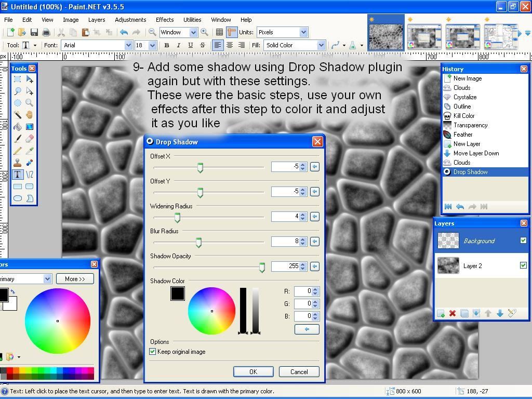532x399 pixels.
Task: Select the Magic Wand tool
Action: [17, 115]
